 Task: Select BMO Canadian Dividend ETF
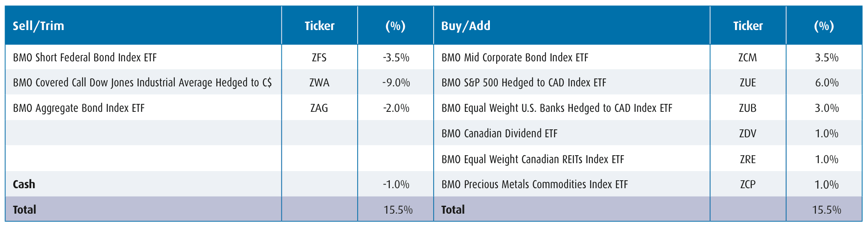[x=499, y=134]
